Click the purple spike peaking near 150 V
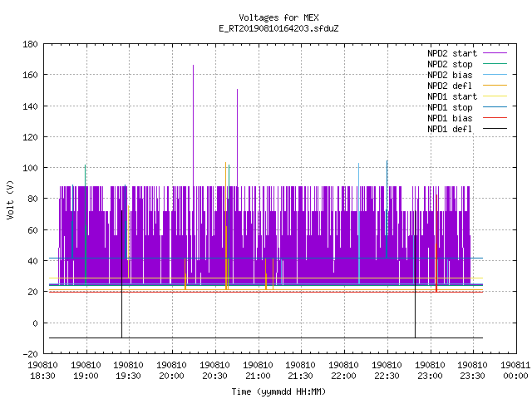The width and height of the screenshot is (532, 399). click(x=237, y=137)
